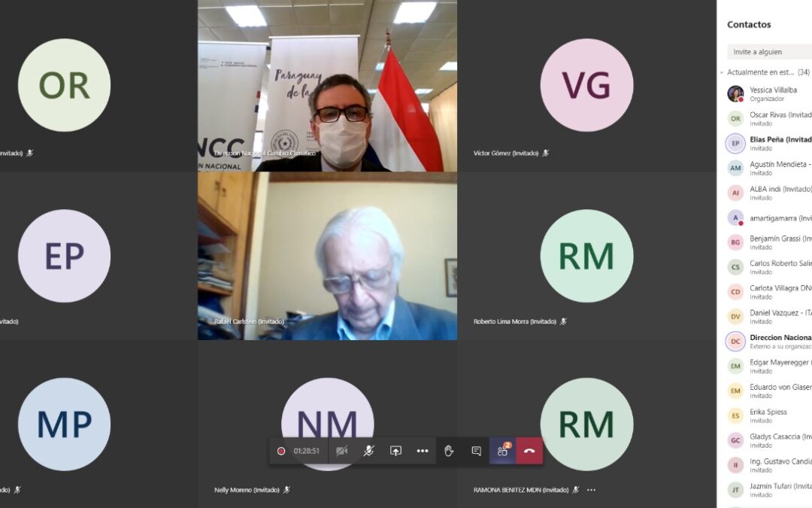The image size is (812, 508).
Task: Click Nelly Moreno's muted microphone icon
Action: pos(286,490)
